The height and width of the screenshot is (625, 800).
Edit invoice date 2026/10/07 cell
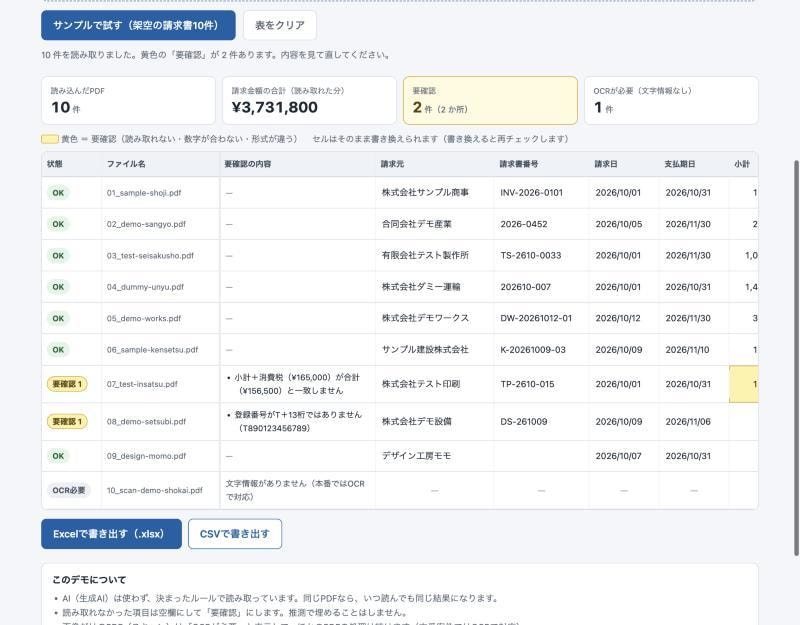tap(623, 456)
